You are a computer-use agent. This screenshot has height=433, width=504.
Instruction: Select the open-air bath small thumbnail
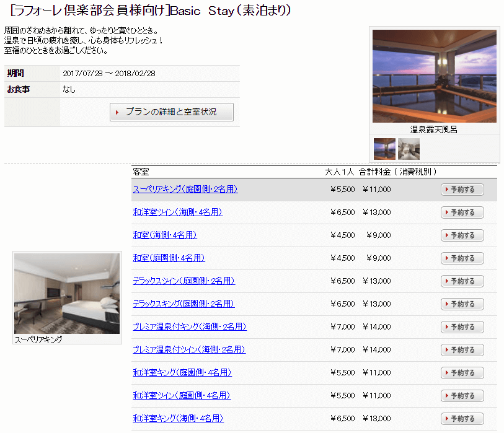pos(384,149)
